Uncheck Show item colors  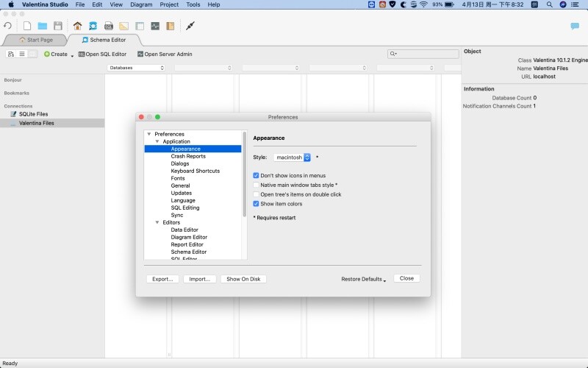pos(256,204)
